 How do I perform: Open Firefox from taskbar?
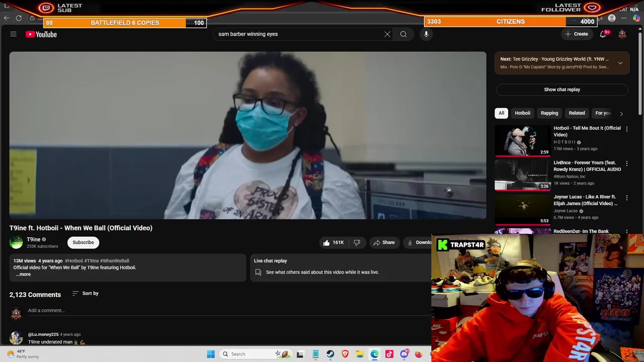[419, 354]
